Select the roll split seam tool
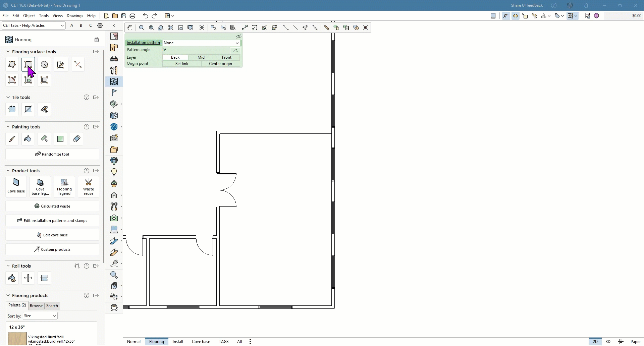The height and width of the screenshot is (346, 644). click(28, 278)
